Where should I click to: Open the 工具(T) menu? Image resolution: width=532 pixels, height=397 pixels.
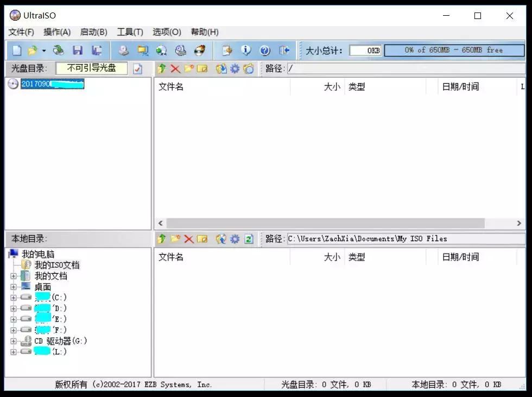click(130, 31)
